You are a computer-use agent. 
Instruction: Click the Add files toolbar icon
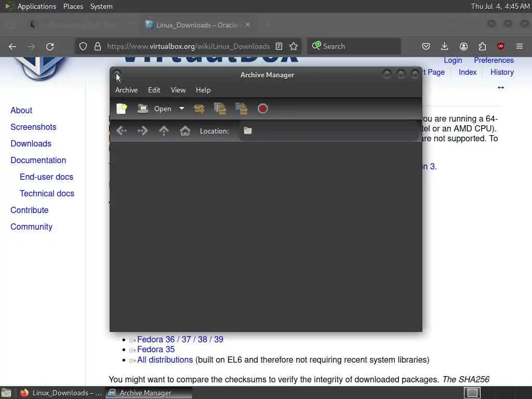tap(220, 109)
